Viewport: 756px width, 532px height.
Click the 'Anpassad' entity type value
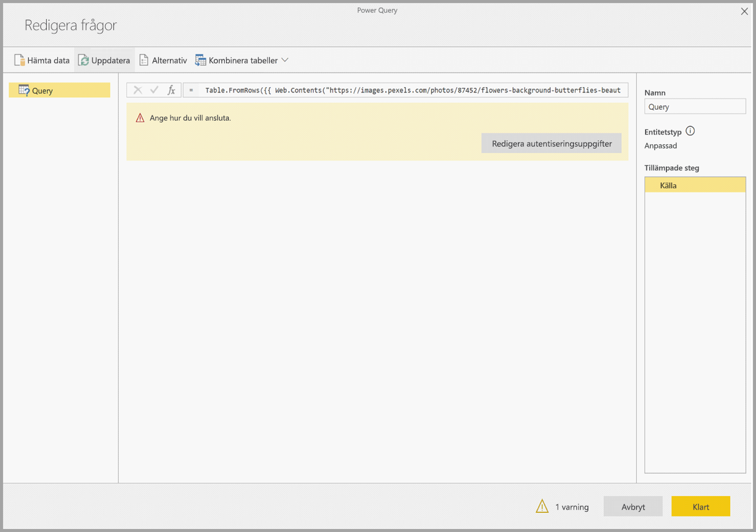661,146
